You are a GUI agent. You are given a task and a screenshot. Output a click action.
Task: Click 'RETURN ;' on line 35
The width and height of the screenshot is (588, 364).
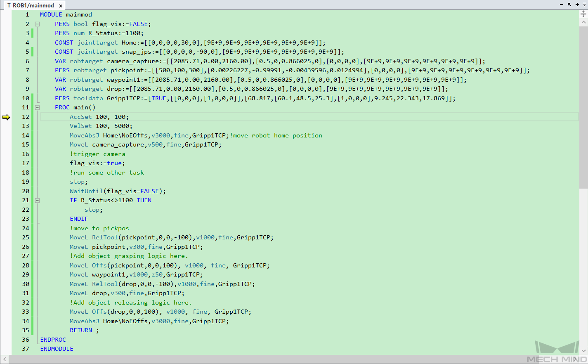pos(85,330)
